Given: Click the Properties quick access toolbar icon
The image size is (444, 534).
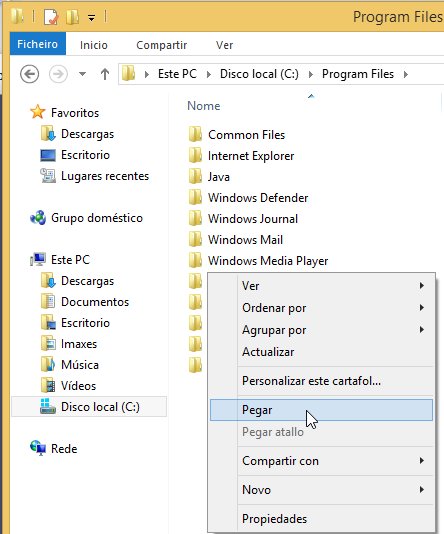Looking at the screenshot, I should click(x=51, y=16).
